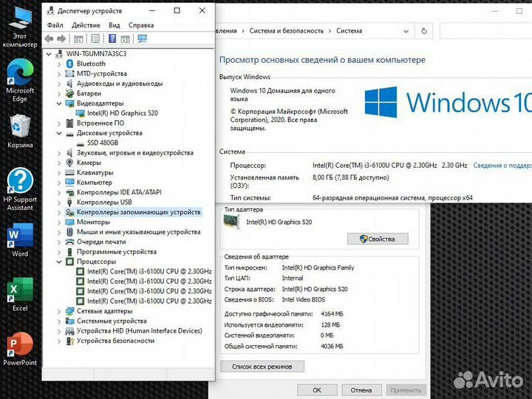Select the Камеры category icon

point(69,163)
